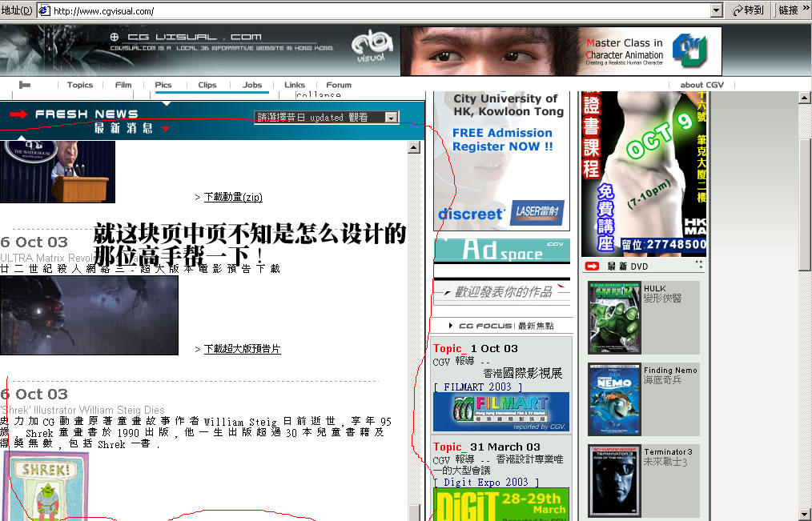The image size is (812, 521).
Task: Click the FREE Admission Register NOW text
Action: 502,140
